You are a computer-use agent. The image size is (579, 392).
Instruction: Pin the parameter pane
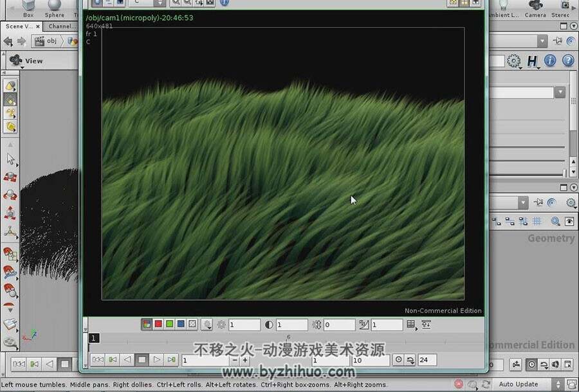(x=558, y=41)
